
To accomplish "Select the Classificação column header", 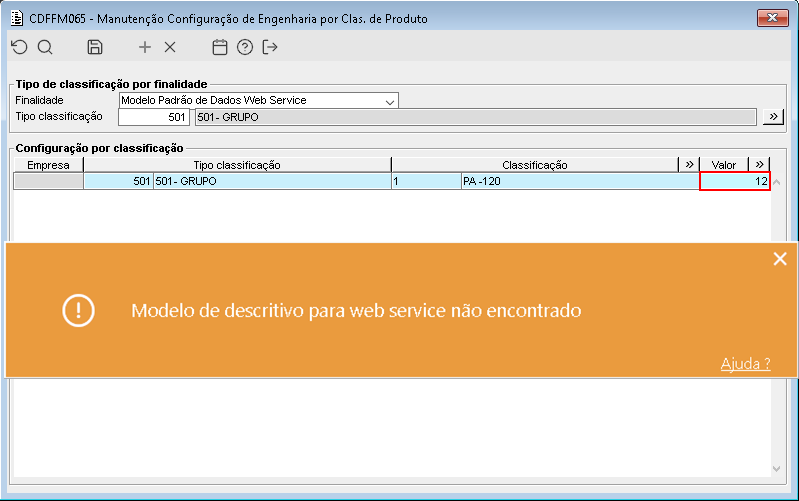I will pos(535,165).
